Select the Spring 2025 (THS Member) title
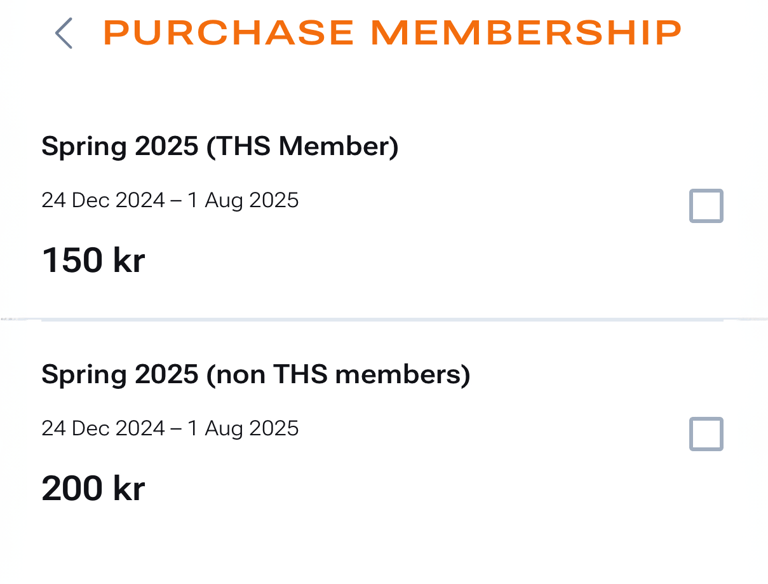The width and height of the screenshot is (768, 584). click(220, 147)
